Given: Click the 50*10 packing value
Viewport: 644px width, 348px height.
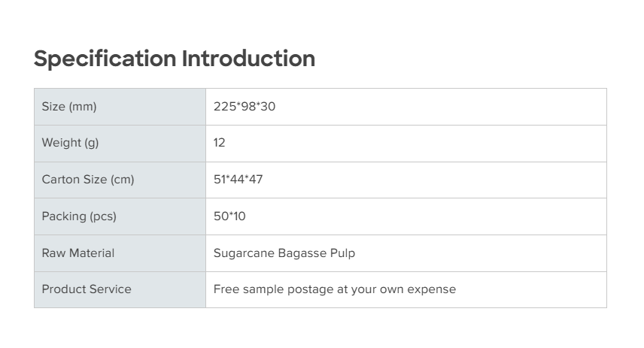Looking at the screenshot, I should click(x=229, y=216).
